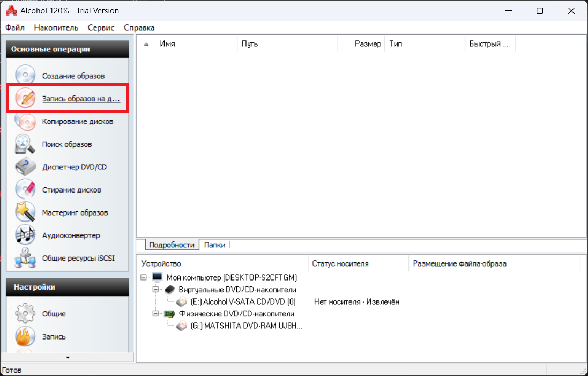Click Общие ресурсы iSCSI network icon

(25, 258)
